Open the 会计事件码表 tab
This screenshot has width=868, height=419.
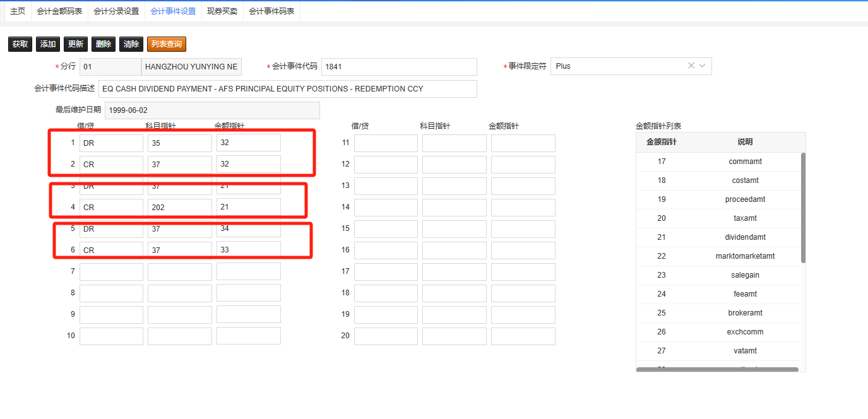[271, 11]
